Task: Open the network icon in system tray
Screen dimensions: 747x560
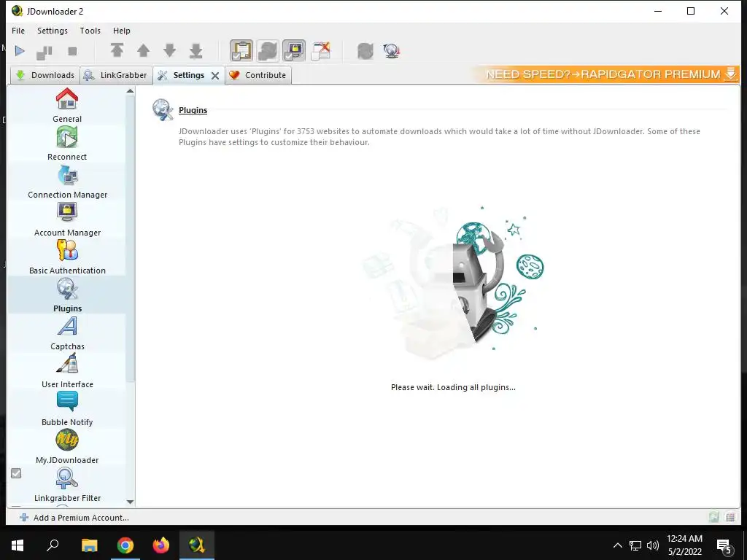Action: coord(635,545)
